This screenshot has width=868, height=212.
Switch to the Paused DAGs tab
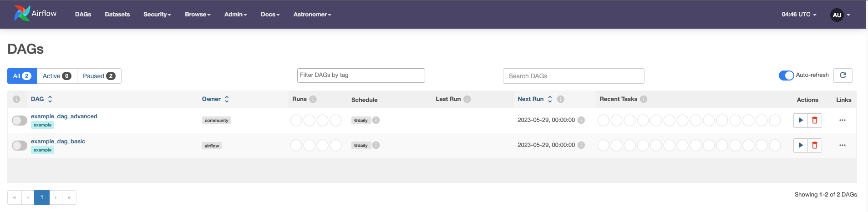tap(99, 76)
